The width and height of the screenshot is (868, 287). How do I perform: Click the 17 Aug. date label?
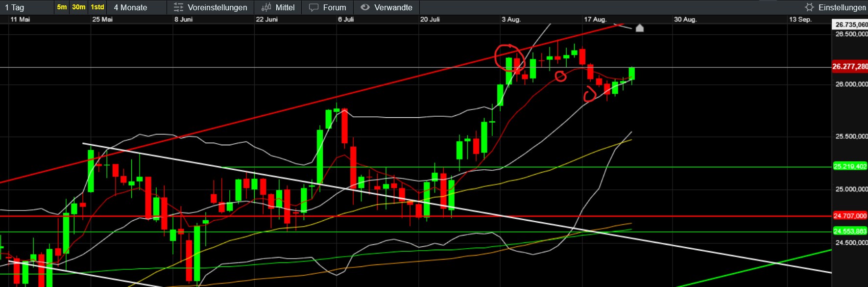pyautogui.click(x=595, y=20)
